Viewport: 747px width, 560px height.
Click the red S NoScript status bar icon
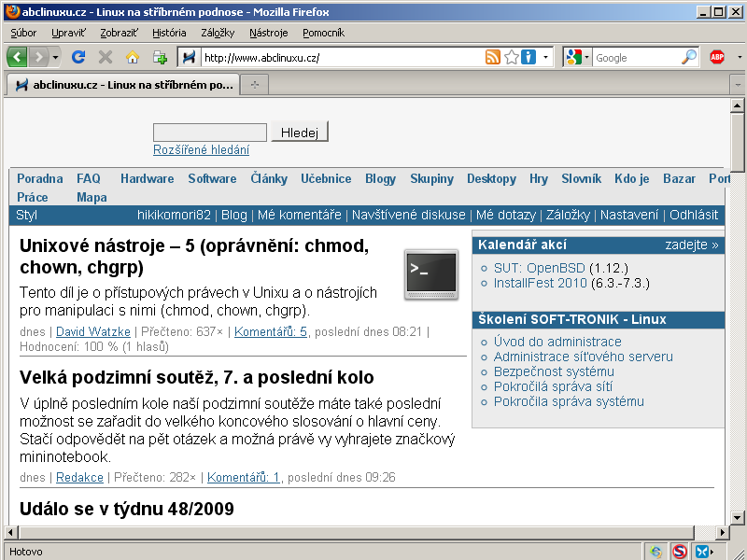(x=680, y=552)
